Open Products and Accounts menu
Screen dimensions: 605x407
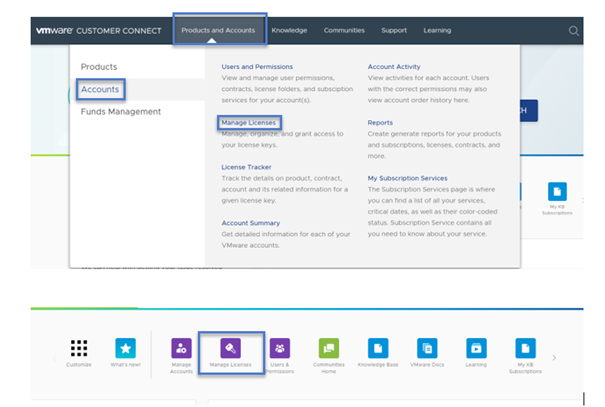(x=218, y=30)
